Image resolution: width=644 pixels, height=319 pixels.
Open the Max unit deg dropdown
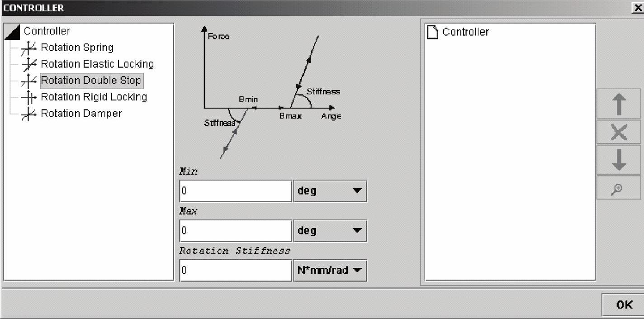pos(330,231)
